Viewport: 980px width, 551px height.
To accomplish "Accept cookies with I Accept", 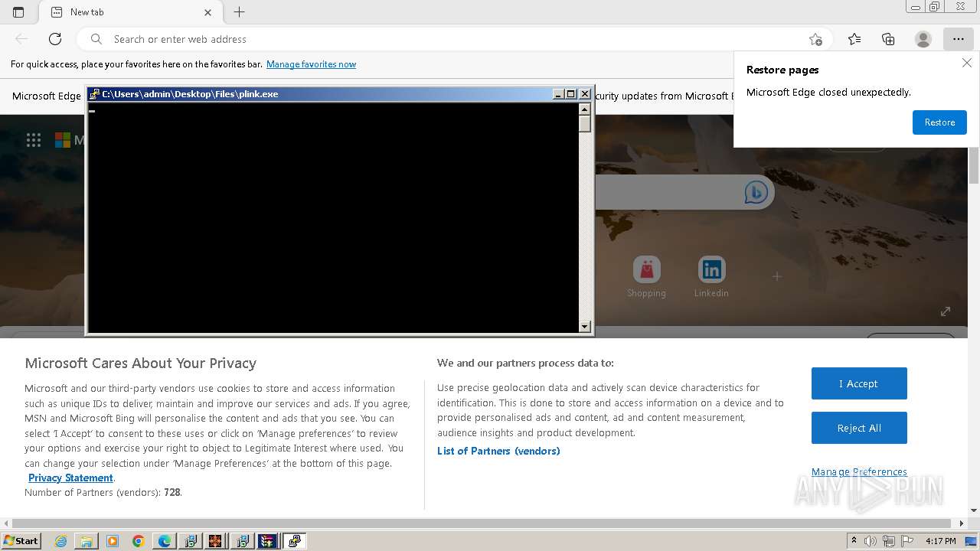I will click(859, 383).
